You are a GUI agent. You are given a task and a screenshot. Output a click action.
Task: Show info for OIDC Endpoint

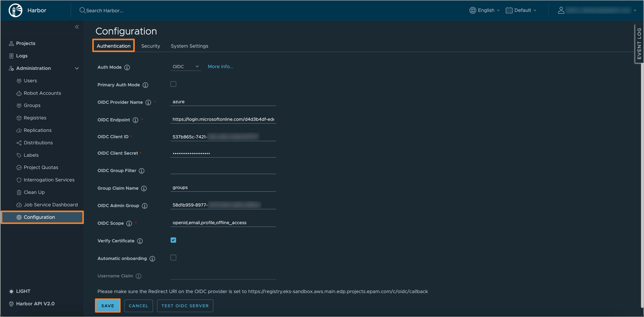pos(135,120)
